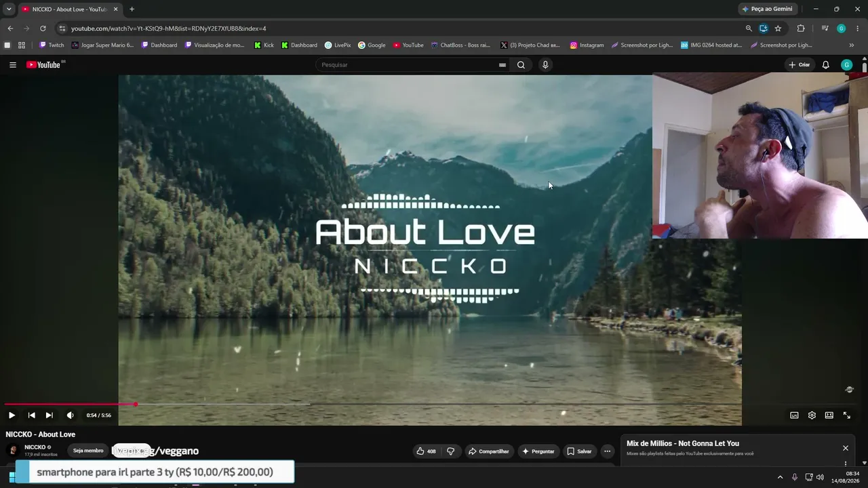Mute the video volume
Viewport: 868px width, 488px height.
pos(70,415)
